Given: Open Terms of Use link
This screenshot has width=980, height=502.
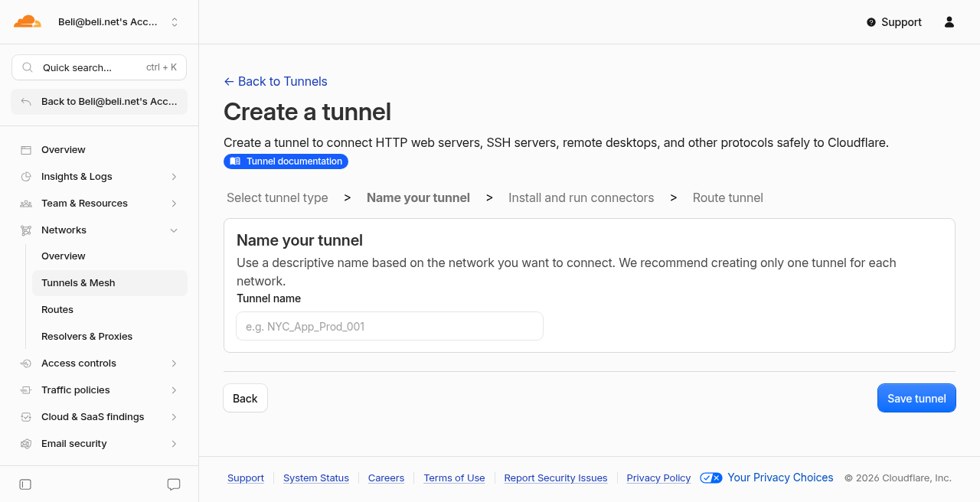Looking at the screenshot, I should (454, 478).
